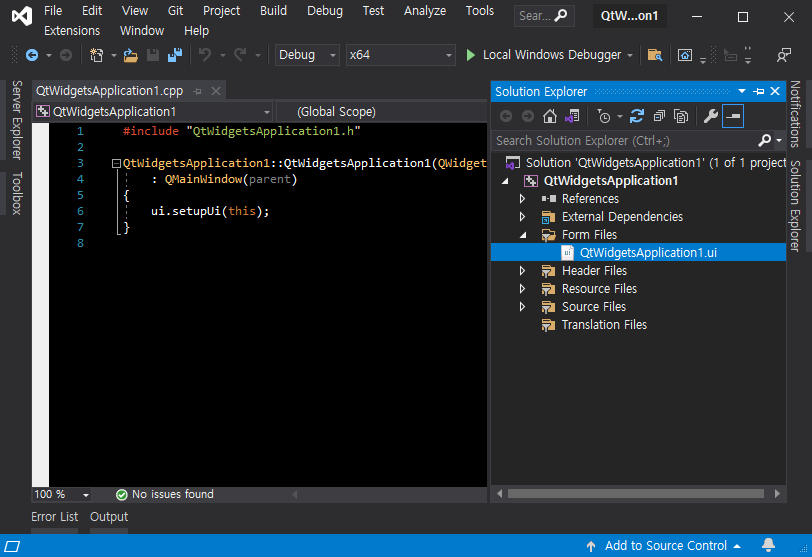Switch to the Output tab

109,517
